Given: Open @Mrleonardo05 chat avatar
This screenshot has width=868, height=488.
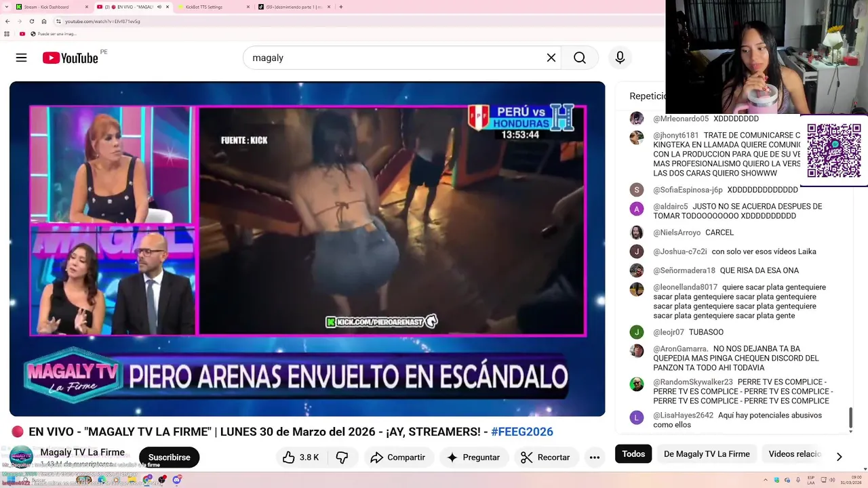Looking at the screenshot, I should pos(636,119).
